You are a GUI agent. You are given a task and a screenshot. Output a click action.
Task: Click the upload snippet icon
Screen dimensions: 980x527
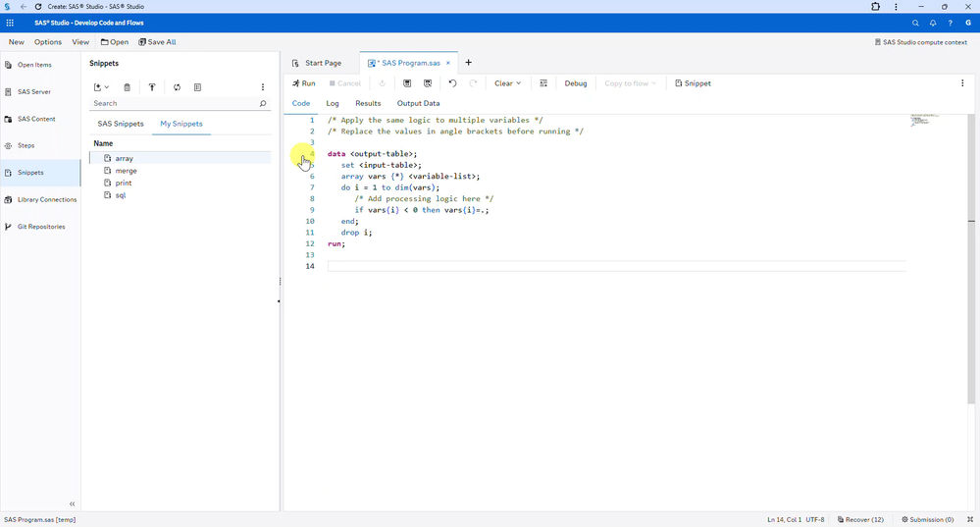152,87
